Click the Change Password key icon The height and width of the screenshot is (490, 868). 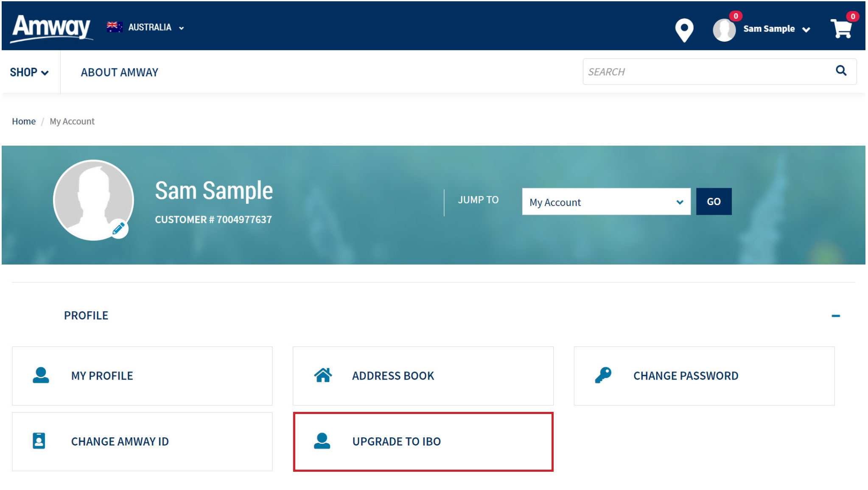(603, 375)
